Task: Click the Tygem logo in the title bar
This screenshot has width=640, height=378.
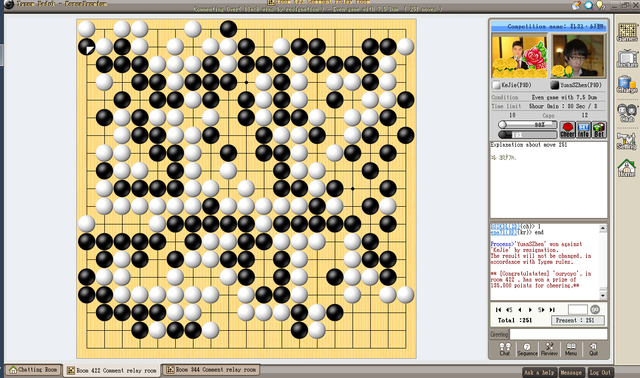Action: [x=9, y=4]
